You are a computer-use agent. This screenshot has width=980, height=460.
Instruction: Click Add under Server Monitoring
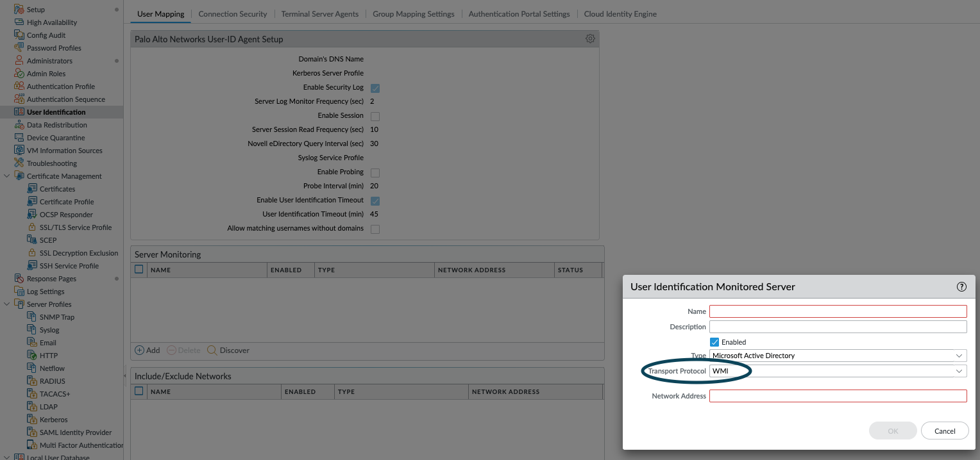coord(148,350)
